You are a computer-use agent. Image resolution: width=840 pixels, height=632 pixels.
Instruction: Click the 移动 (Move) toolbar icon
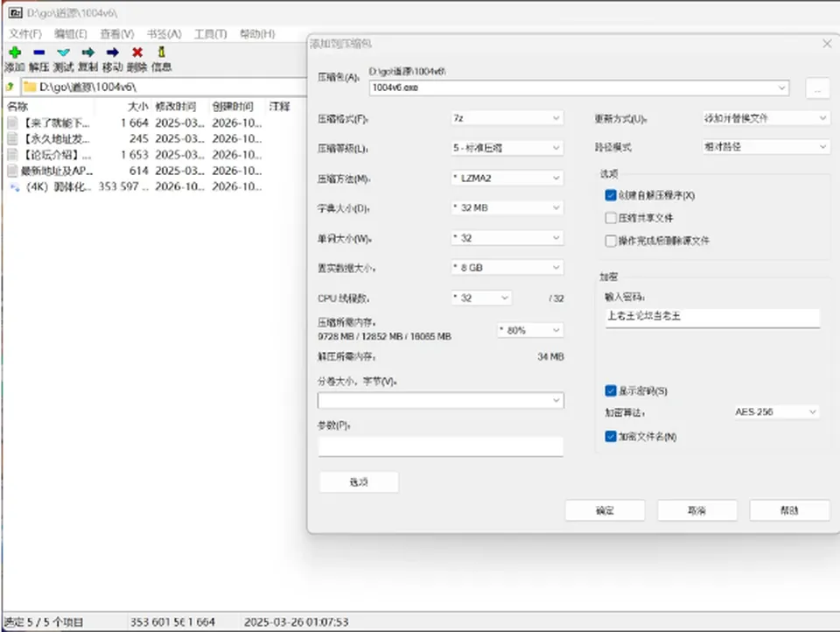(113, 52)
